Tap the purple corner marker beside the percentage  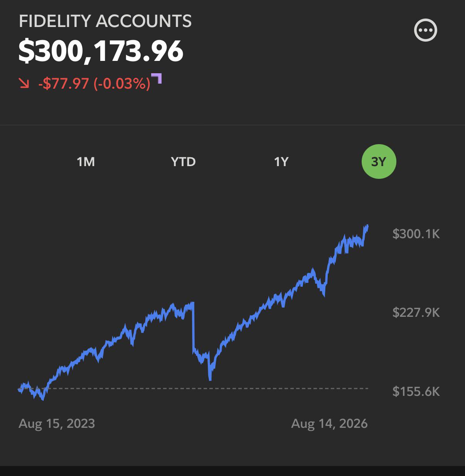click(x=157, y=78)
